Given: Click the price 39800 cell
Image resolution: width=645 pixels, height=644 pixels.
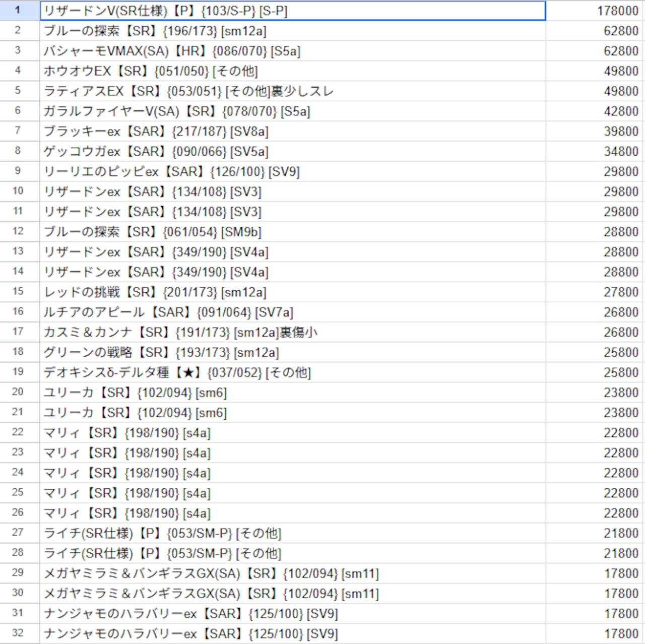Looking at the screenshot, I should (x=595, y=132).
